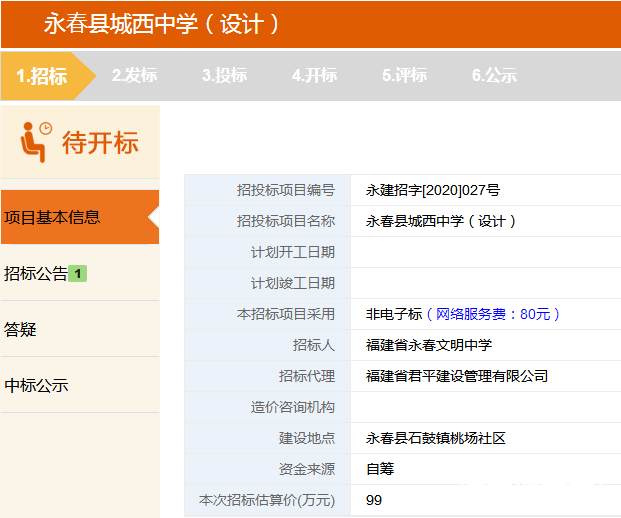This screenshot has height=518, width=621.
Task: Select project number 永建招字[2020]027号
Action: [433, 190]
